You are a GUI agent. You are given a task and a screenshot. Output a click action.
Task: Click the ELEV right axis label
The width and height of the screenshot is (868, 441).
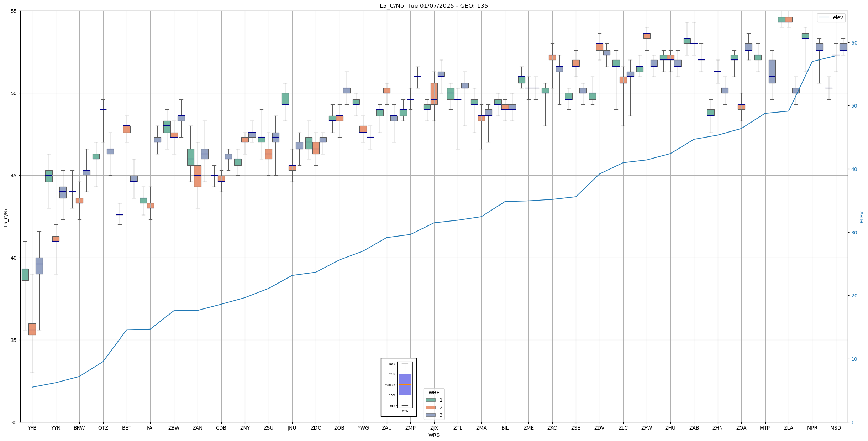[862, 217]
